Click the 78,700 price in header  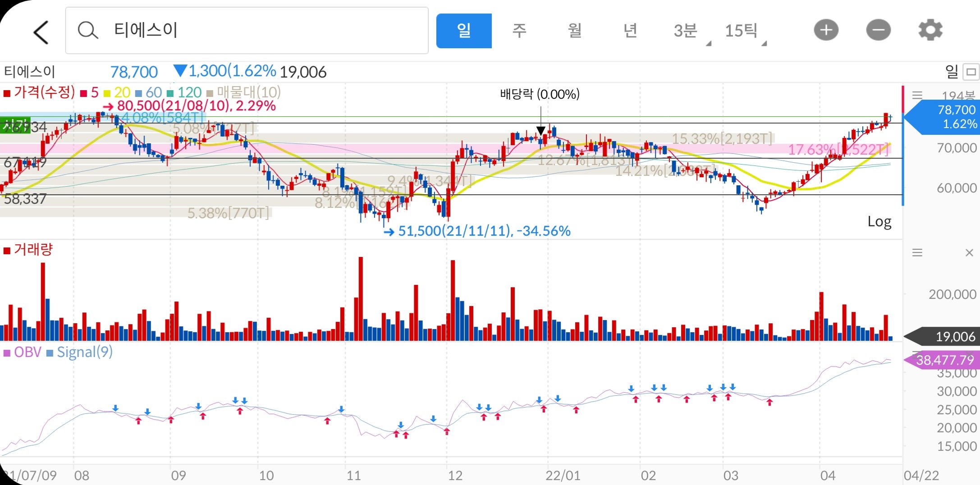coord(134,72)
